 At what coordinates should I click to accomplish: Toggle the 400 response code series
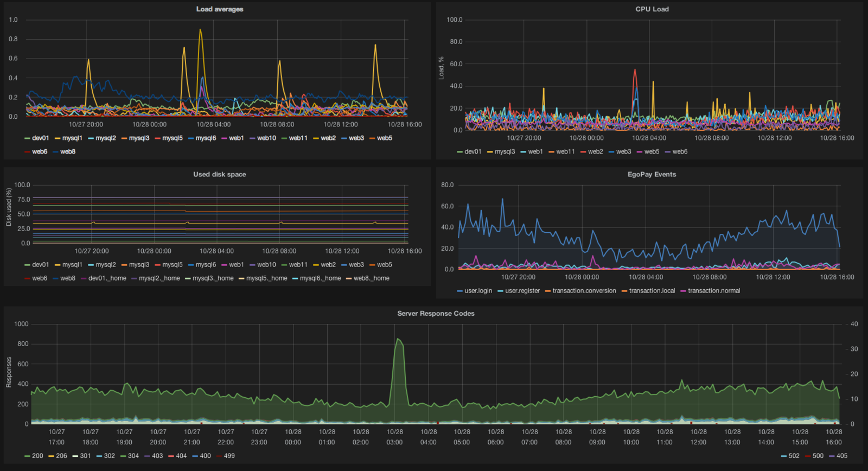click(x=205, y=456)
